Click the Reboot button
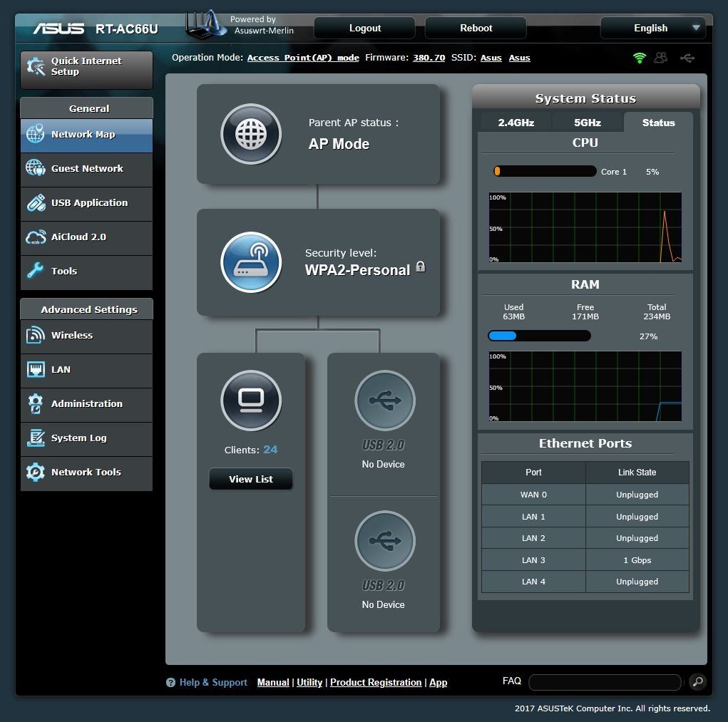Image resolution: width=728 pixels, height=722 pixels. (x=476, y=29)
